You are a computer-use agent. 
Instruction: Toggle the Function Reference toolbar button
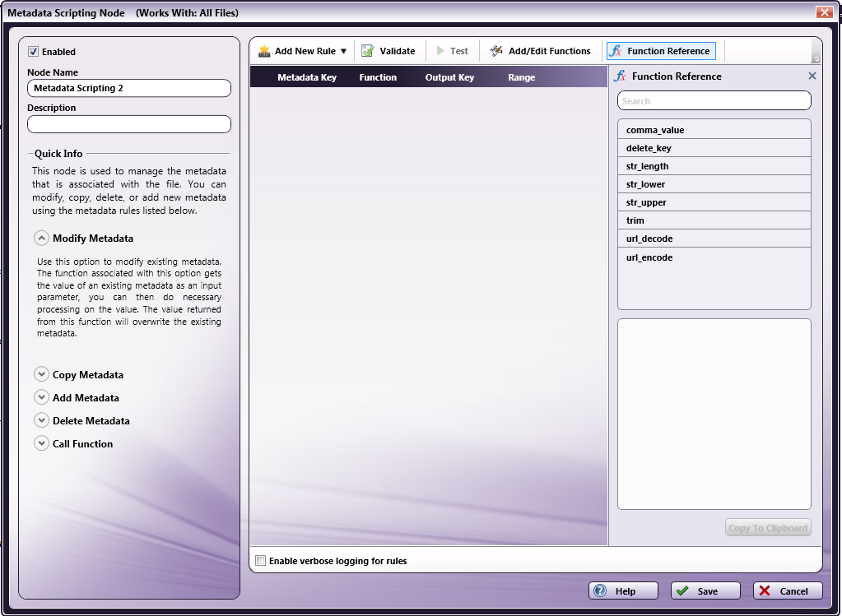[x=660, y=51]
